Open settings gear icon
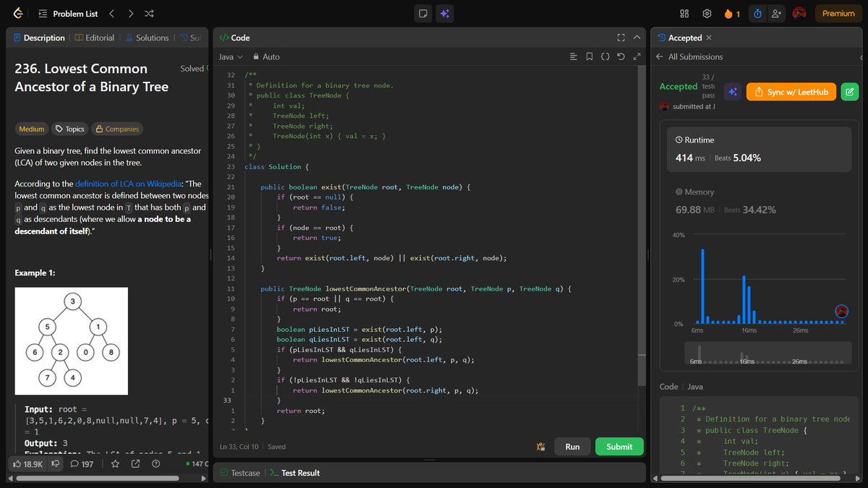This screenshot has width=868, height=488. [x=707, y=13]
